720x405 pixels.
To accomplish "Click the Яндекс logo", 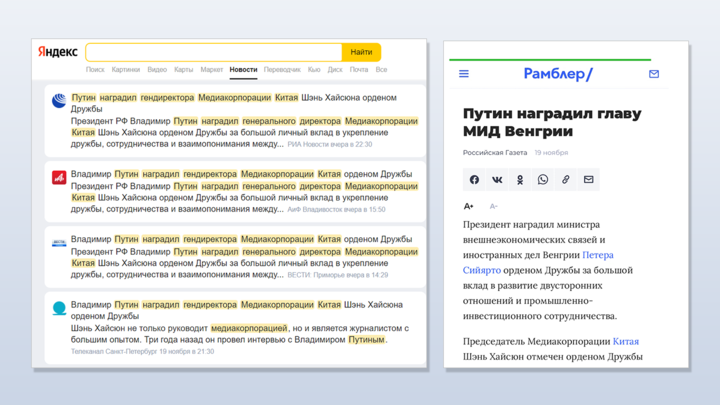I will (x=57, y=52).
